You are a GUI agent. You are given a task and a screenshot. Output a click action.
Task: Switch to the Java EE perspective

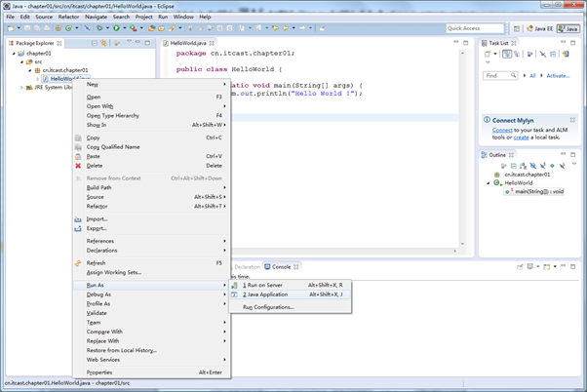539,28
